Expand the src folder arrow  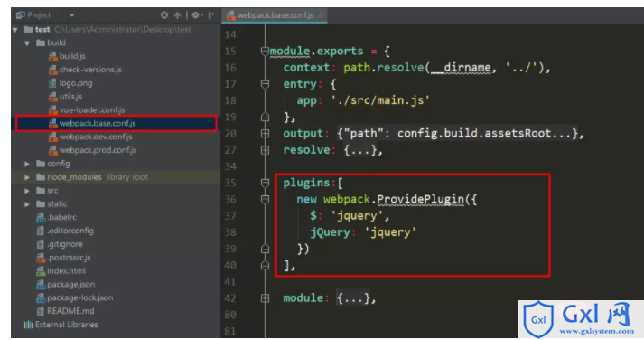[27, 191]
